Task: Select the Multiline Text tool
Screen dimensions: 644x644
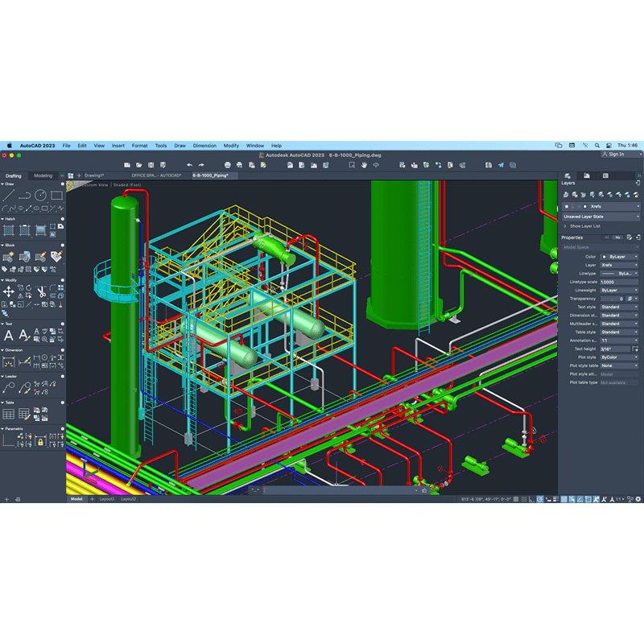Action: (8, 335)
